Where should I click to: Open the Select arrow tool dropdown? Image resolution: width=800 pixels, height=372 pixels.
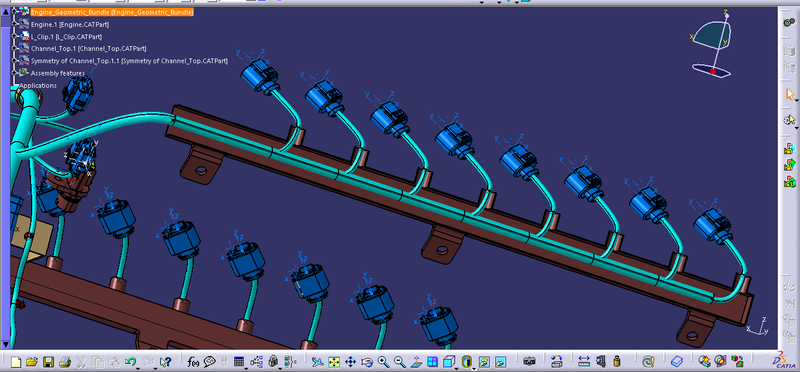coord(796,101)
